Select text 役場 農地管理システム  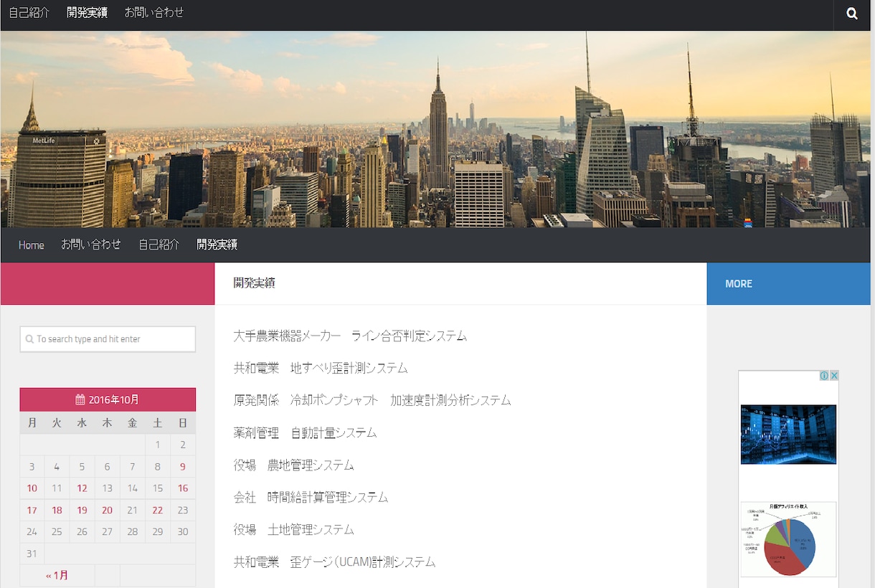point(293,465)
